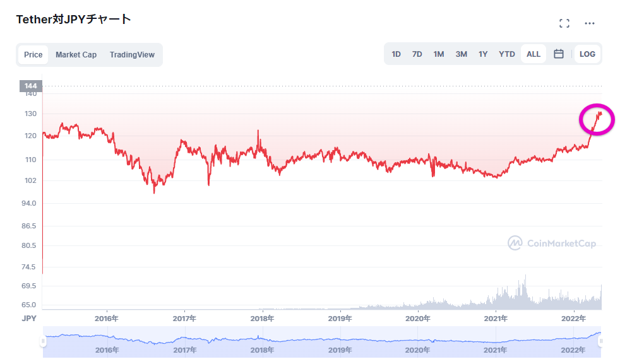
Task: Click the 69.5 price axis label
Action: [x=29, y=286]
